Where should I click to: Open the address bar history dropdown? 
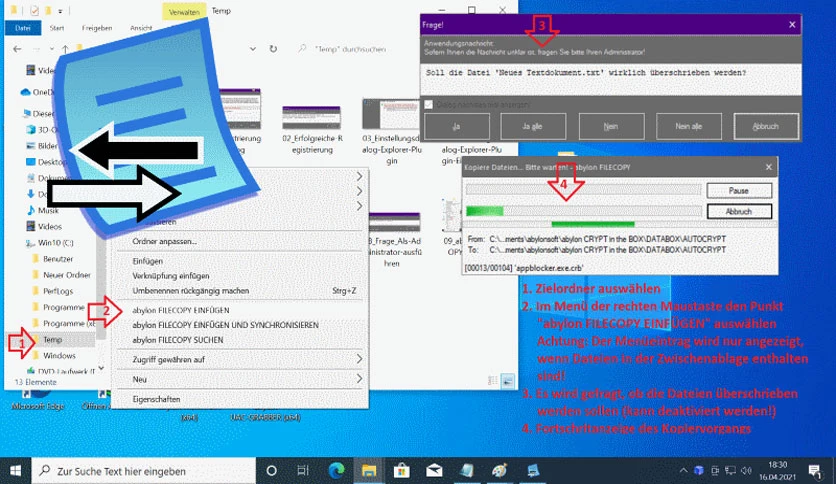coord(253,49)
